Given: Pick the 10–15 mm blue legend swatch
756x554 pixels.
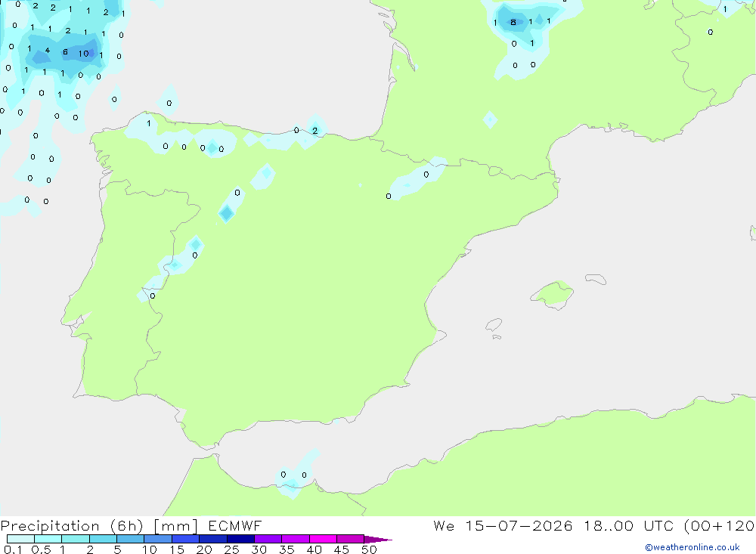Looking at the screenshot, I should coord(158,539).
